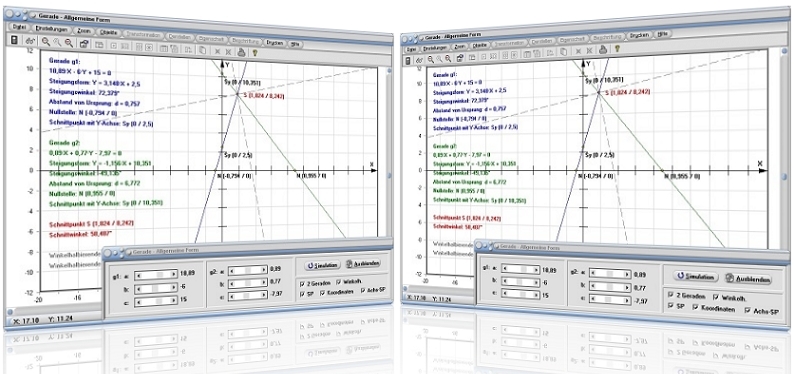
Task: Click the first magnifier zoom icon in left window
Action: coord(46,42)
